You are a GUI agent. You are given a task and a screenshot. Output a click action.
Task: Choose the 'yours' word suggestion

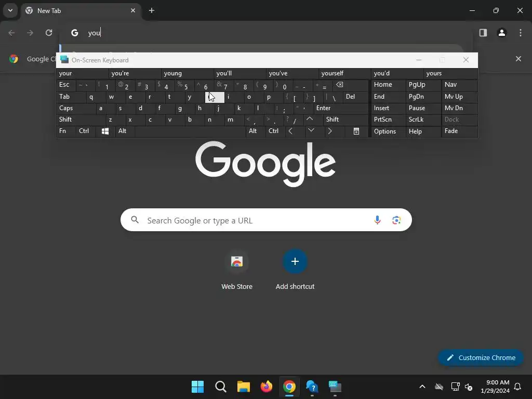click(450, 73)
